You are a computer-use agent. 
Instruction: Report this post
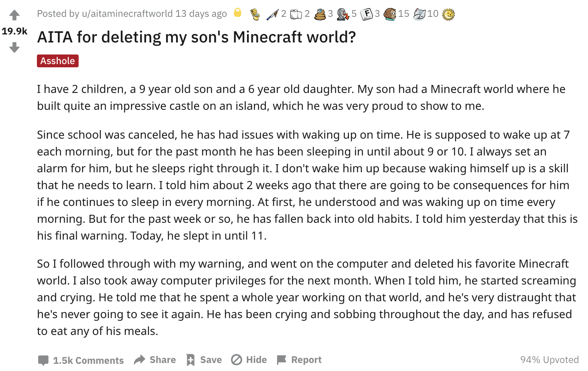(299, 360)
